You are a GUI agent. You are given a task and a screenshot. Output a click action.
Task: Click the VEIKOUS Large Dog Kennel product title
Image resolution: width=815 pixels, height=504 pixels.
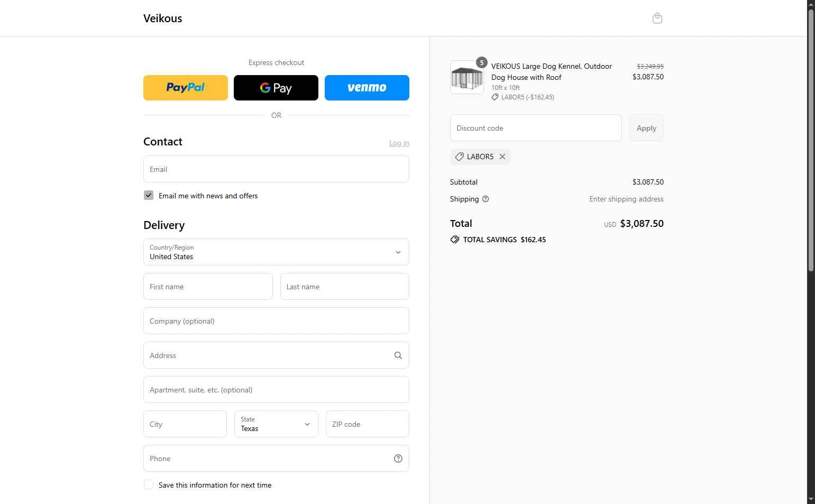click(x=552, y=72)
